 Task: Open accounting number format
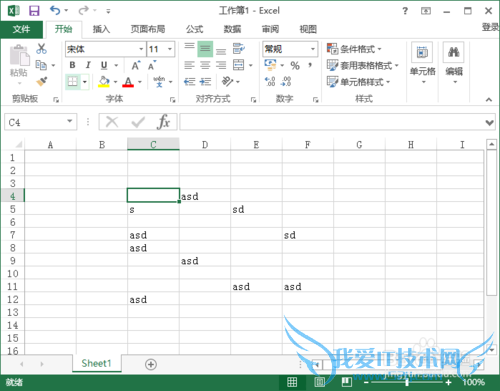click(x=270, y=65)
